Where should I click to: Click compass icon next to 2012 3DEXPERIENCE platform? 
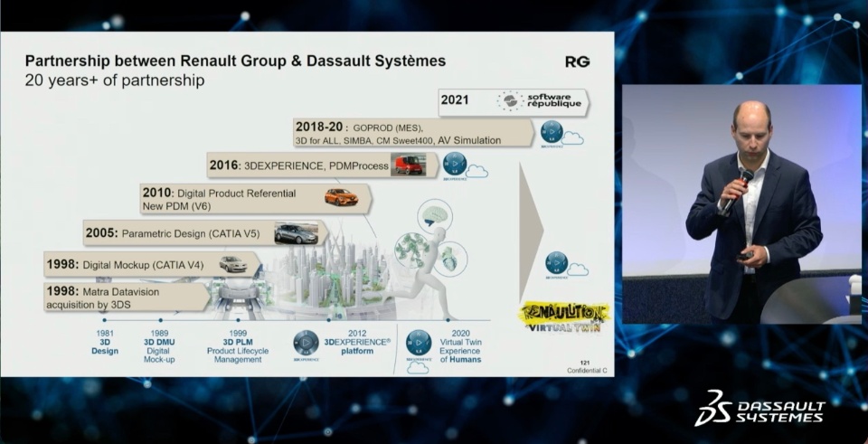307,343
